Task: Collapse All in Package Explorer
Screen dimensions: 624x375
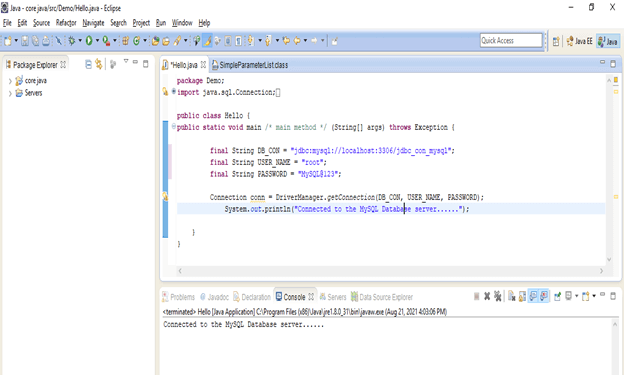Action: (88, 64)
